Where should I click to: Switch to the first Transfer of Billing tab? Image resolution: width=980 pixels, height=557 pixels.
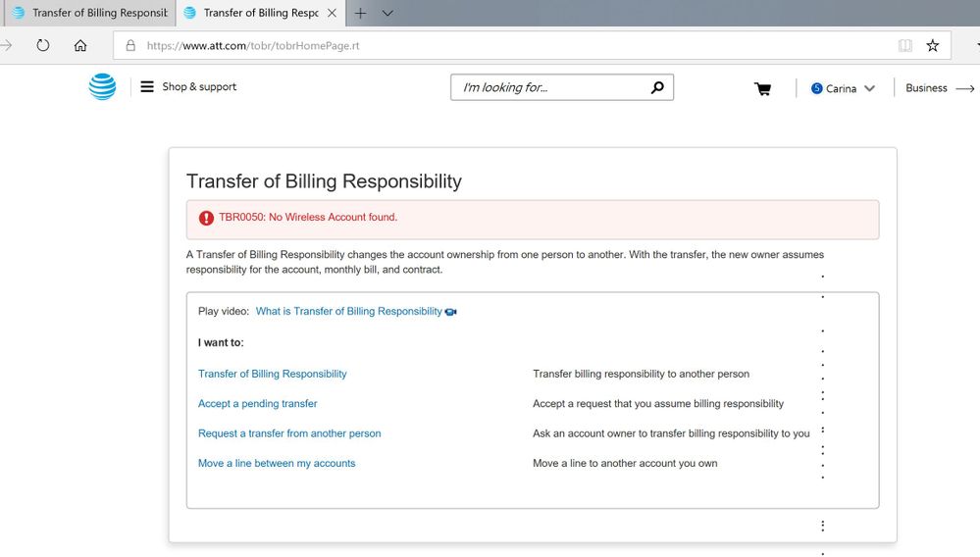point(88,14)
